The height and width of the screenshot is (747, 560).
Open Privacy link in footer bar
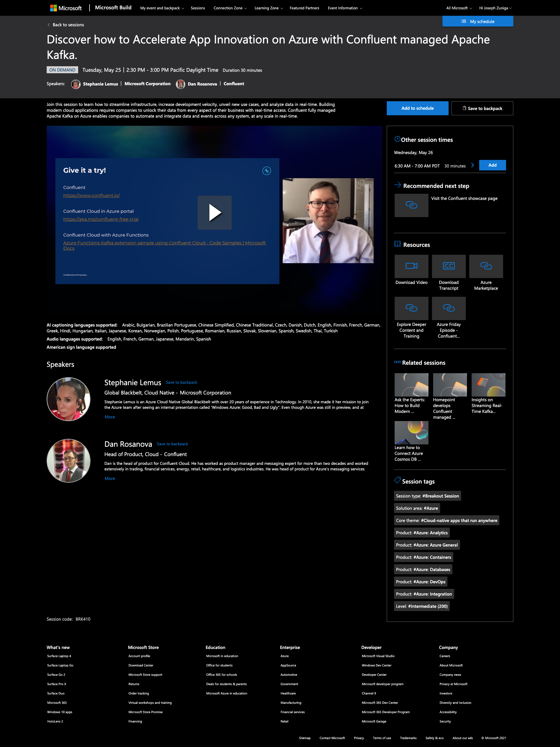pos(359,738)
